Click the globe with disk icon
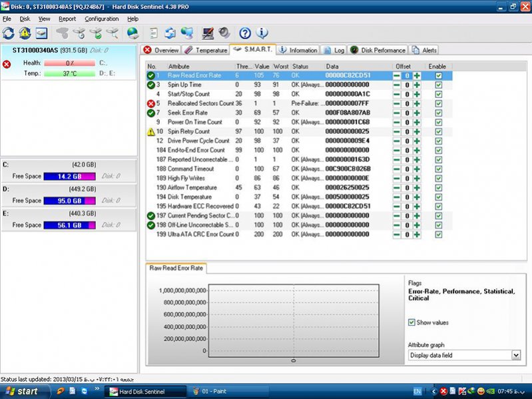 tap(133, 33)
